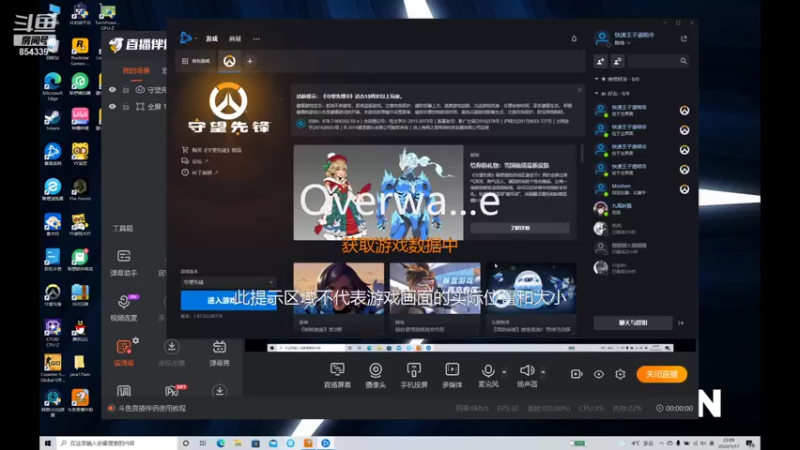The width and height of the screenshot is (800, 450).
Task: Collapse favorite friends group
Action: click(x=596, y=79)
